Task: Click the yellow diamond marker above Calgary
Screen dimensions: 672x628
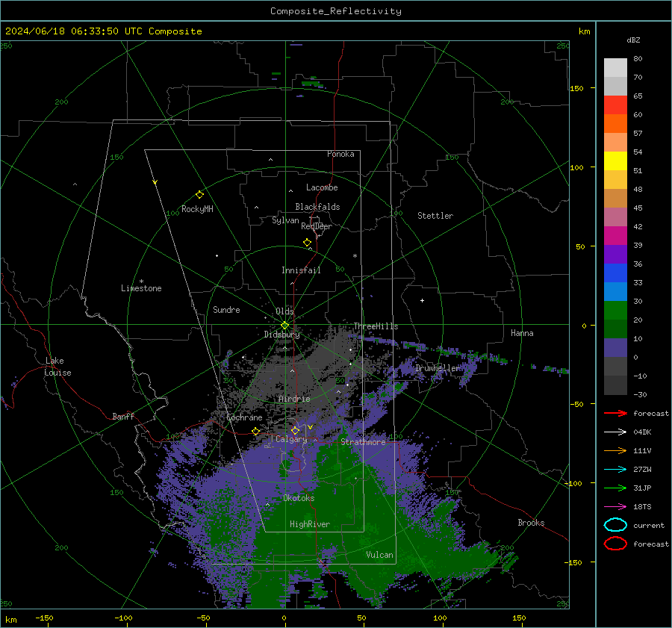Action: click(x=295, y=430)
